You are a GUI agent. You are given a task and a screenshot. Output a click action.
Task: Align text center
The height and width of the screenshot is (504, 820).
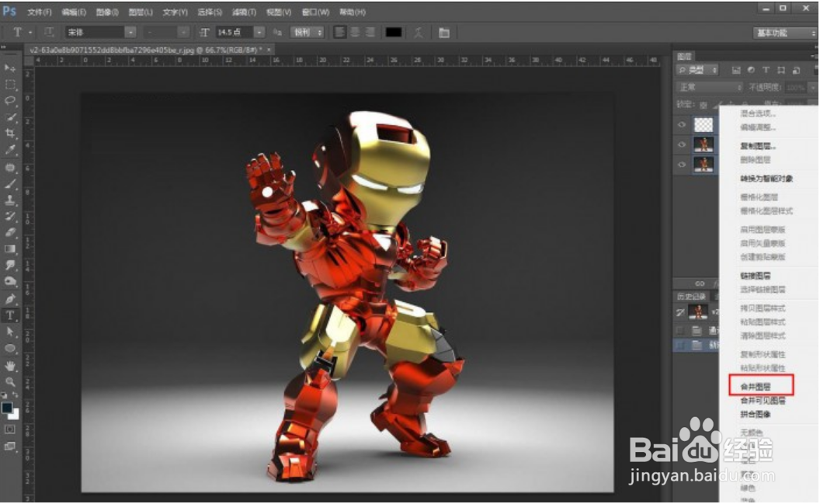pos(355,33)
